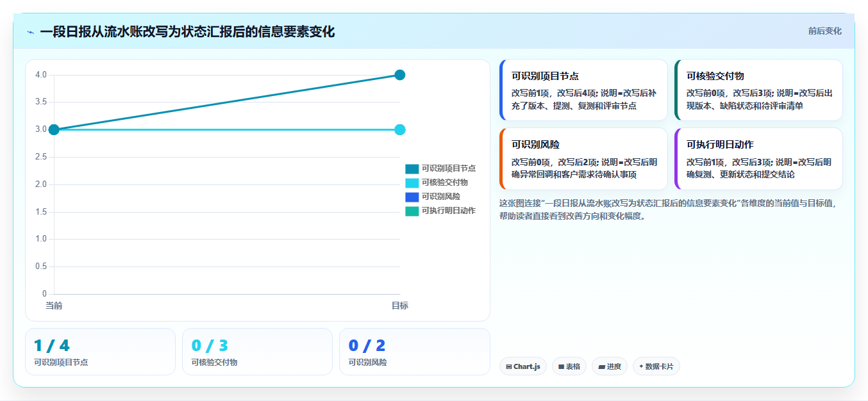Click the 表格 tag chip

point(569,366)
